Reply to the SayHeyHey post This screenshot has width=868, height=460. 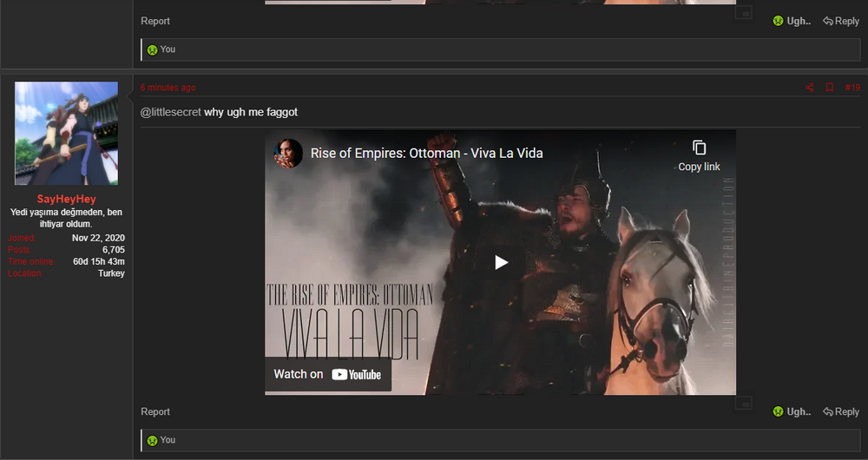click(x=841, y=412)
